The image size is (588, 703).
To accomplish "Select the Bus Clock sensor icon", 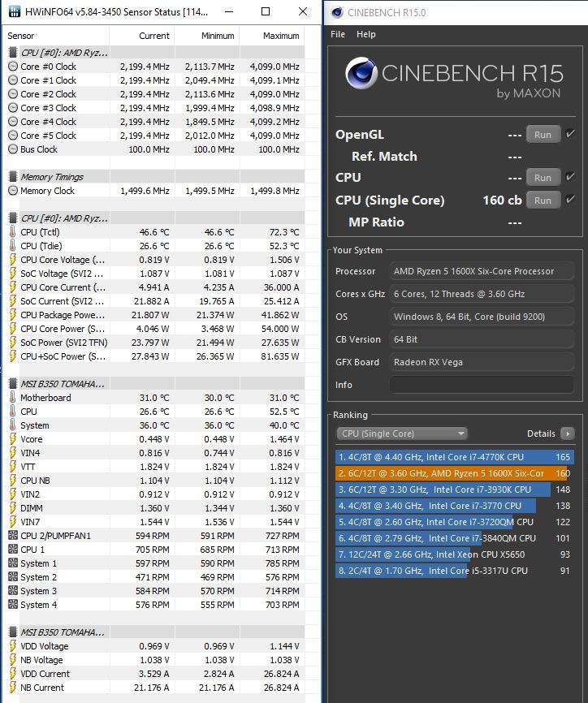I will click(13, 149).
